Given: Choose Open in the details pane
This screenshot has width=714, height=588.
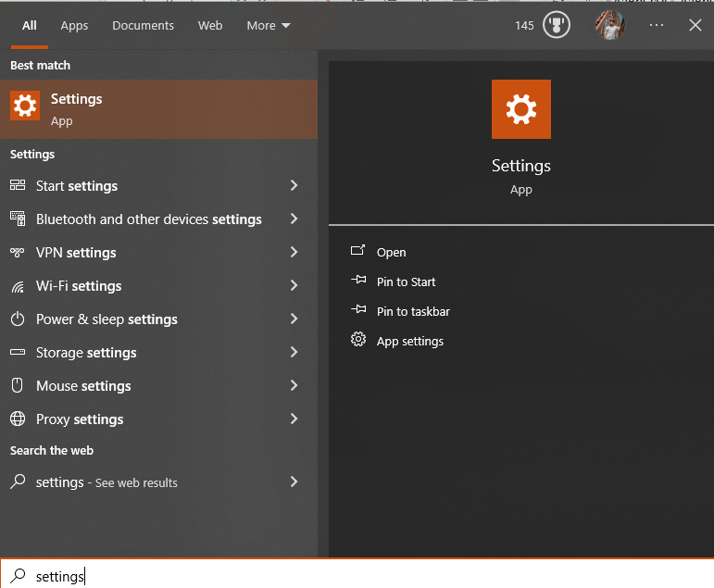Looking at the screenshot, I should (x=391, y=252).
